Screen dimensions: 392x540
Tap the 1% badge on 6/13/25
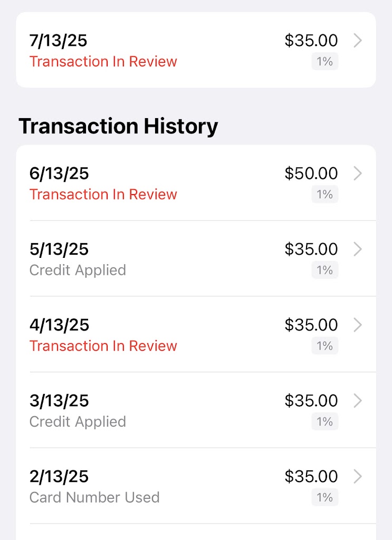click(324, 195)
